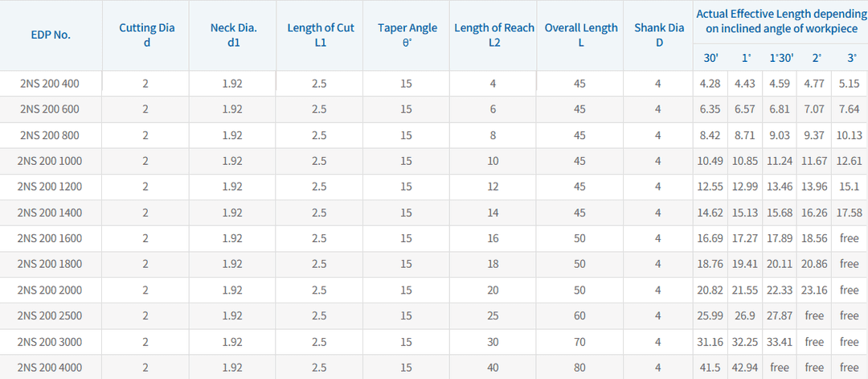Viewport: 868px width, 379px height.
Task: Click the Shank Dia D header
Action: click(658, 35)
